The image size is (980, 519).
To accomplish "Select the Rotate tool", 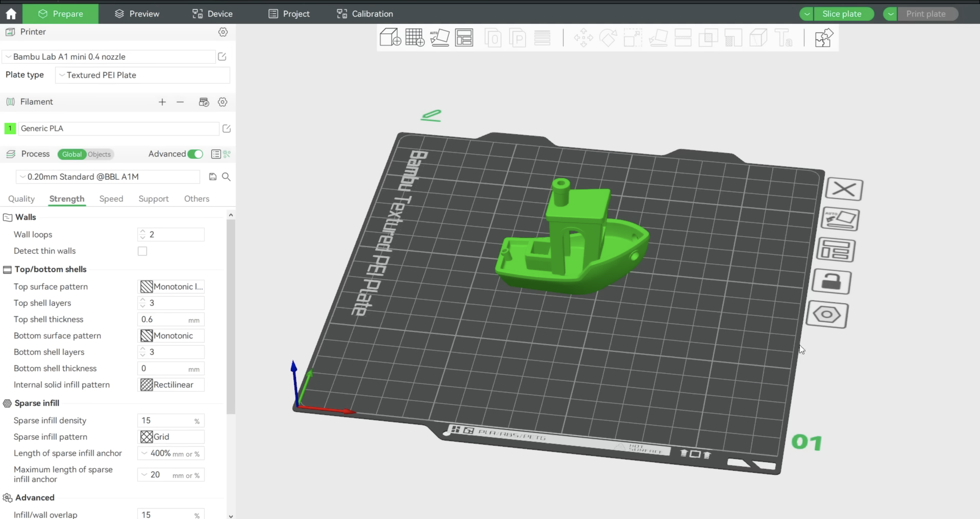I will [x=608, y=37].
